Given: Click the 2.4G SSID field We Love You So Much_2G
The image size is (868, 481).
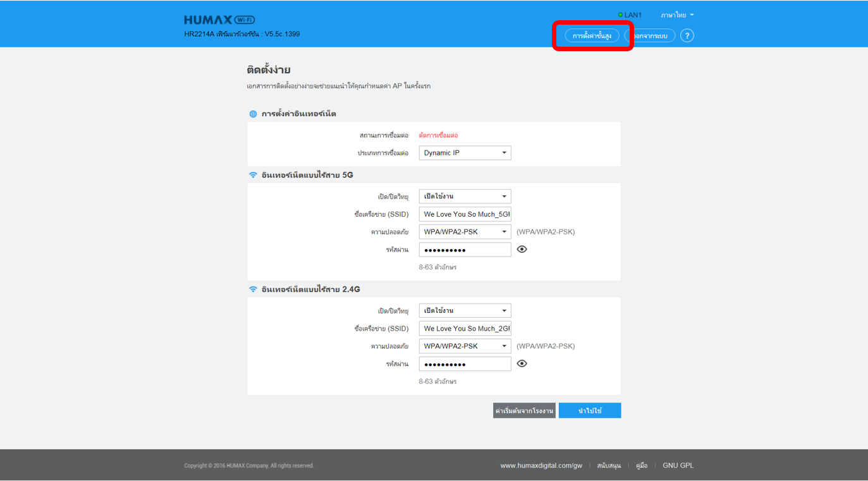Looking at the screenshot, I should click(x=465, y=329).
